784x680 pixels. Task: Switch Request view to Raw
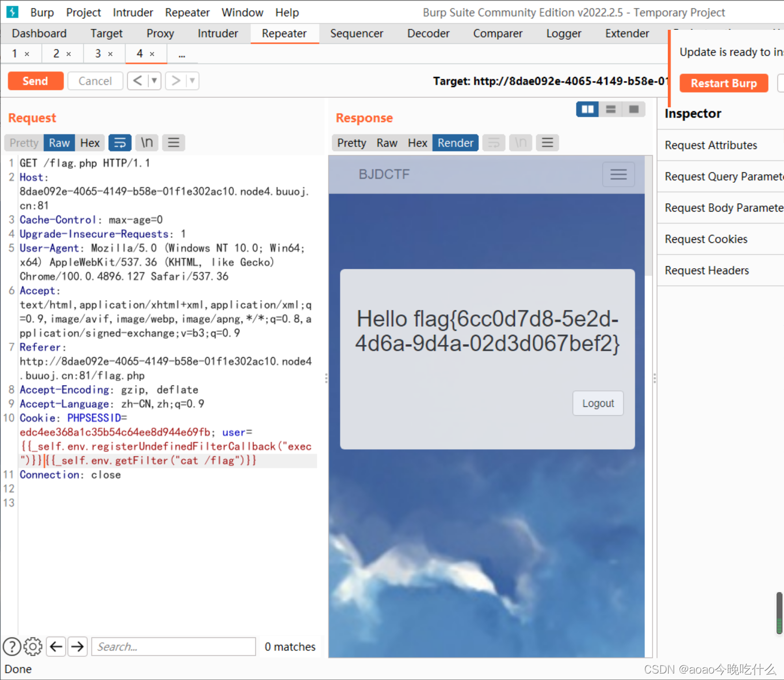(60, 143)
